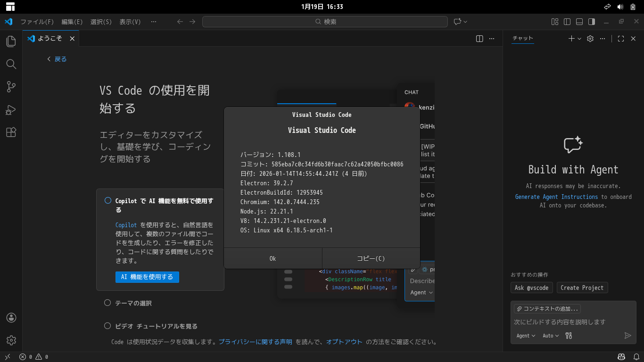Open the Search sidebar icon
644x362 pixels.
pos(11,64)
